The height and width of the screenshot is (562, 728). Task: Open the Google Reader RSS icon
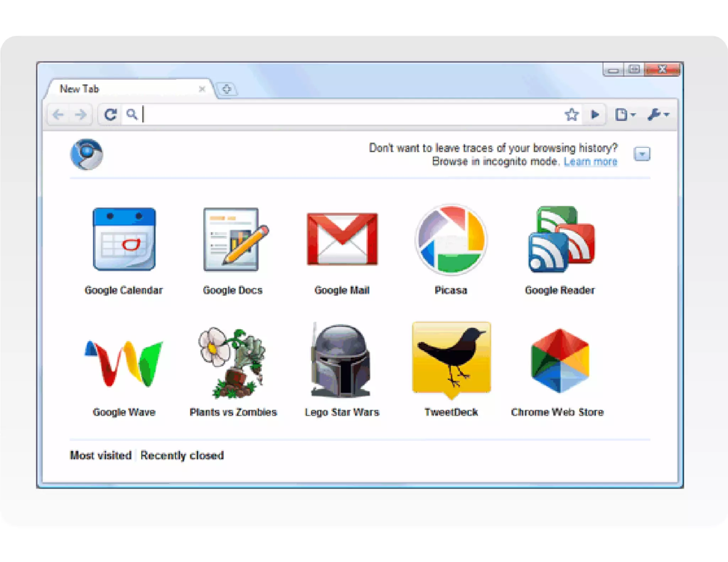562,239
